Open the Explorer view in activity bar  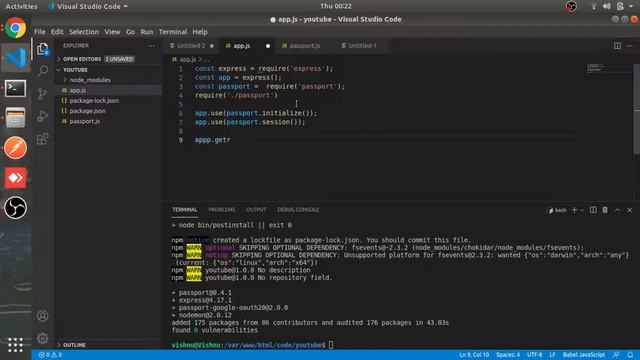[42, 49]
